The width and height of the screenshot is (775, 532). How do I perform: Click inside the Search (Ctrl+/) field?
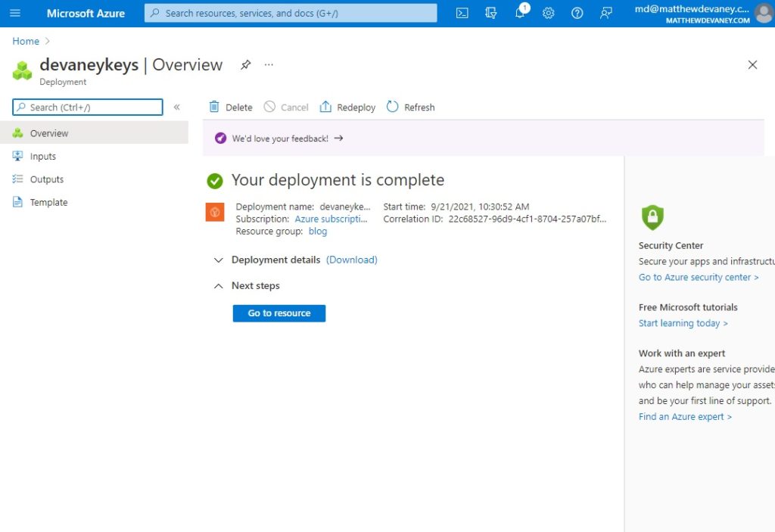[x=87, y=107]
